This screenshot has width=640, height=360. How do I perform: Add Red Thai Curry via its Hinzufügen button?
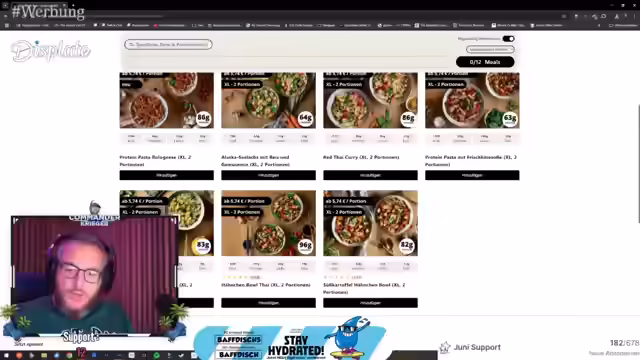[370, 175]
